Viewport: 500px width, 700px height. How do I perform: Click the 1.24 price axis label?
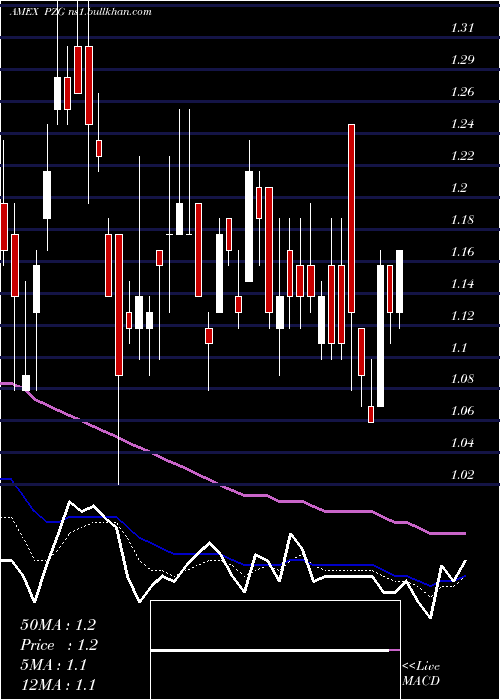click(x=462, y=124)
